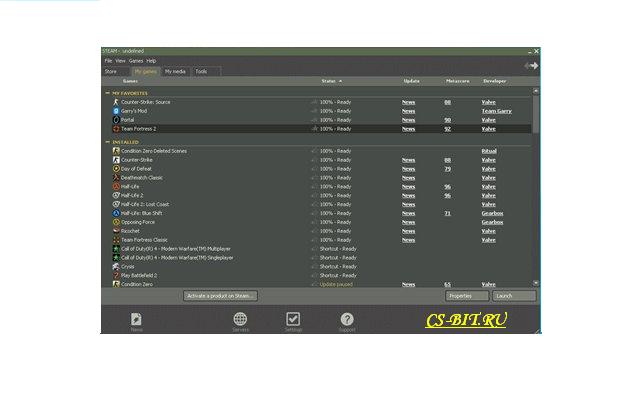
Task: Click the Properties button
Action: (x=467, y=296)
